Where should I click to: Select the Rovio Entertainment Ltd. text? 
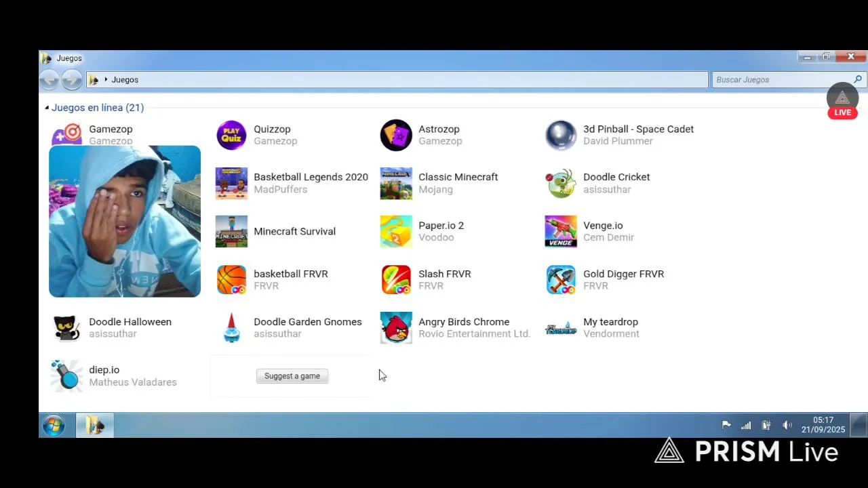pyautogui.click(x=474, y=334)
